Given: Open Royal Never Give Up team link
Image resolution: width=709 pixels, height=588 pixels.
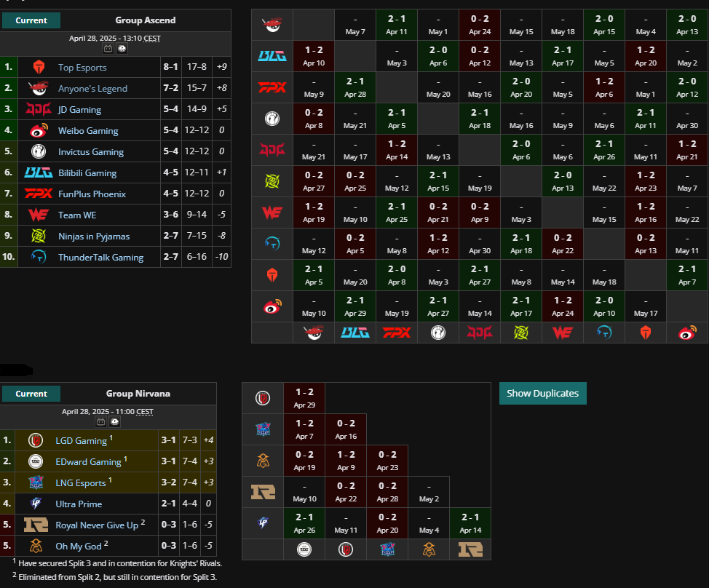Looking at the screenshot, I should click(x=97, y=525).
